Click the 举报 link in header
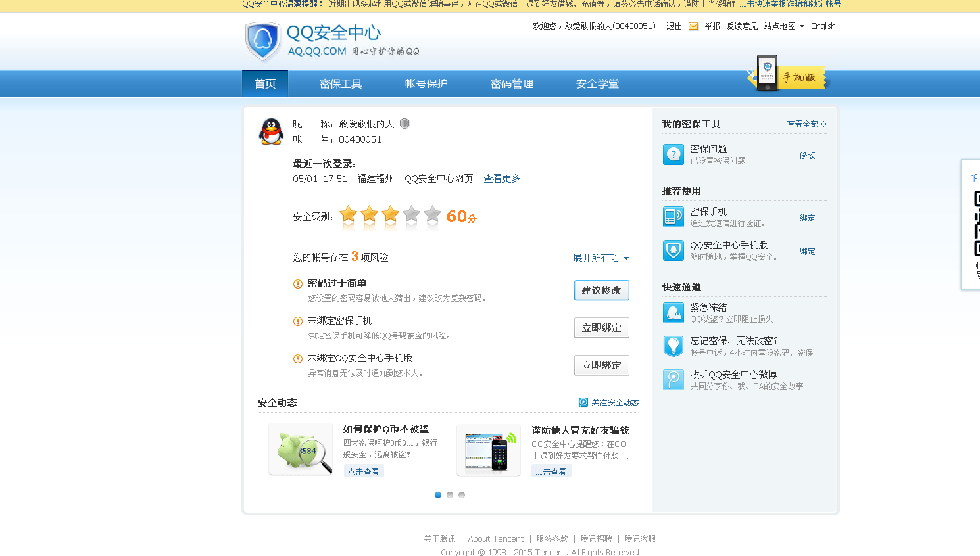 pos(712,26)
